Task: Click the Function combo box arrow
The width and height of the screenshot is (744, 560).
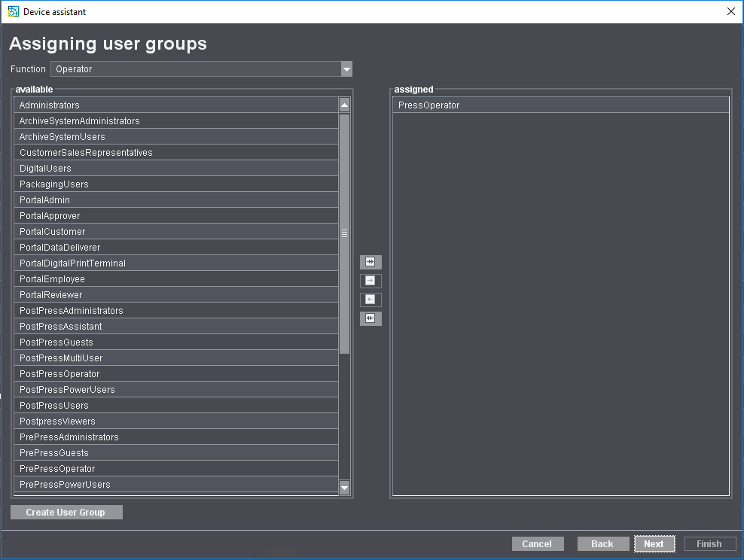Action: [x=346, y=68]
